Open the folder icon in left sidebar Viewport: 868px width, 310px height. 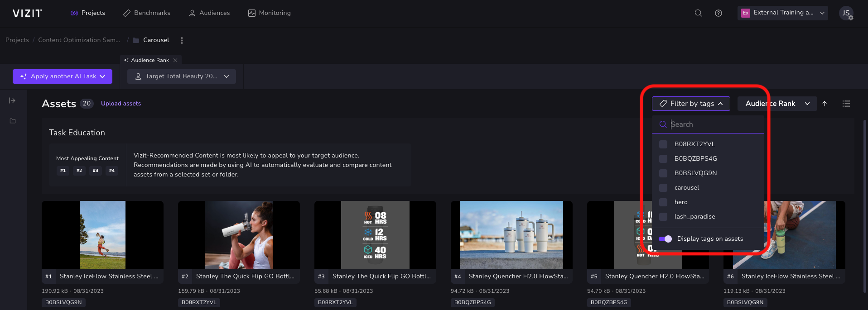click(x=13, y=121)
